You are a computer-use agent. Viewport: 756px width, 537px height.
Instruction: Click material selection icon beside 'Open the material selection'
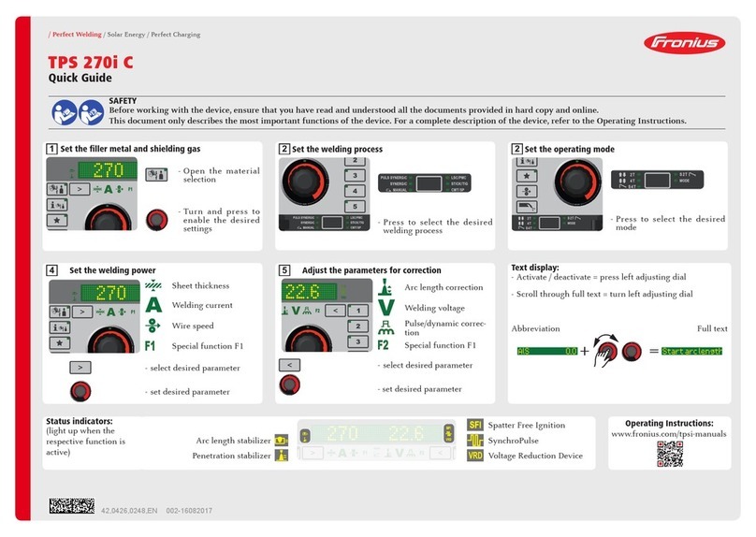click(x=156, y=174)
